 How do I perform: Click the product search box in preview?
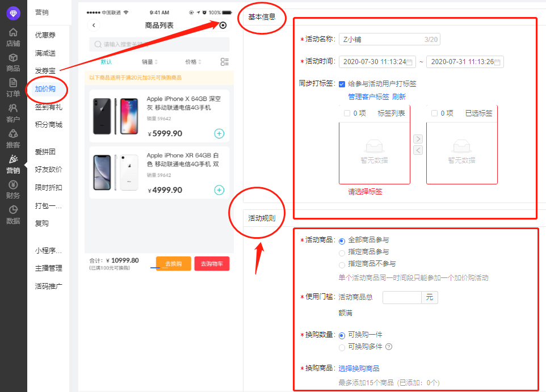159,44
